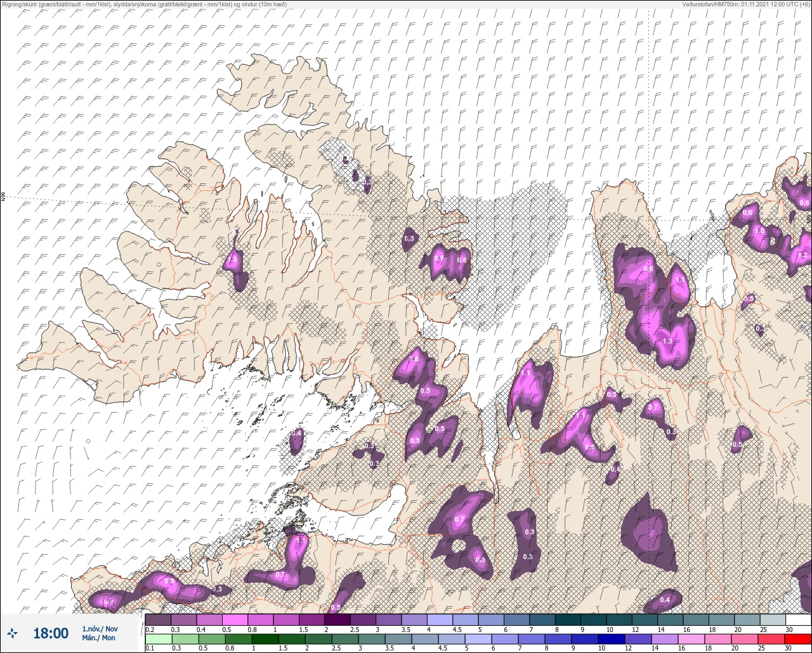Select the darkest purple snow swatch above 2
The width and height of the screenshot is (812, 653).
337,619
